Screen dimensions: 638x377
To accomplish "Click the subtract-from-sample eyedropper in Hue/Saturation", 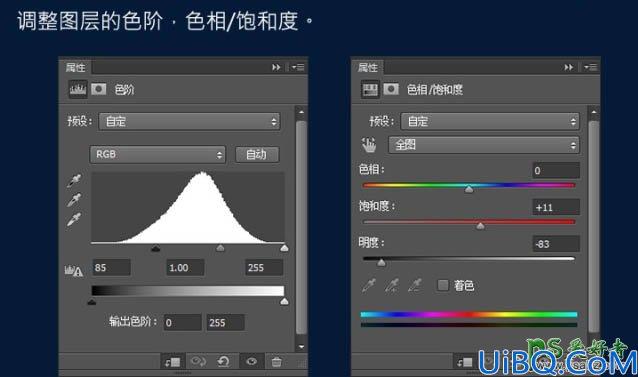I will (x=415, y=285).
